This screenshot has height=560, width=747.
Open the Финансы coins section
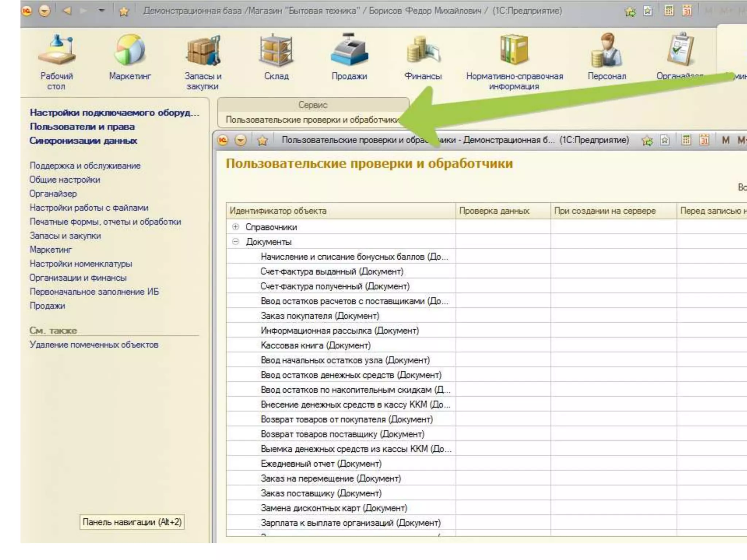(423, 51)
